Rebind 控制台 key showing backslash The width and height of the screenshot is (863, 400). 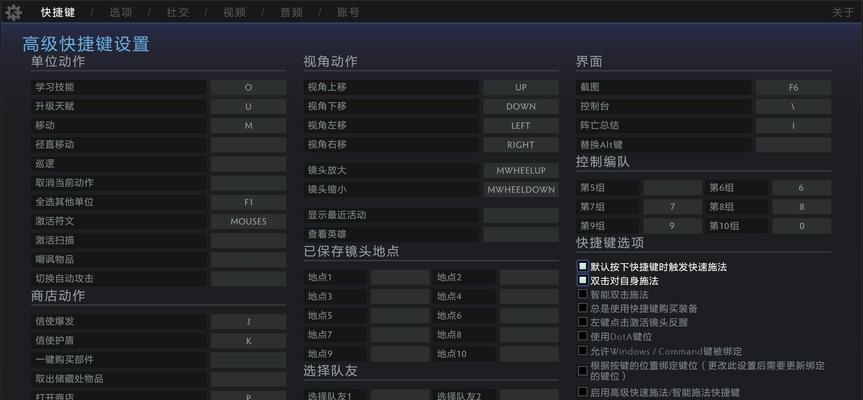coord(793,106)
